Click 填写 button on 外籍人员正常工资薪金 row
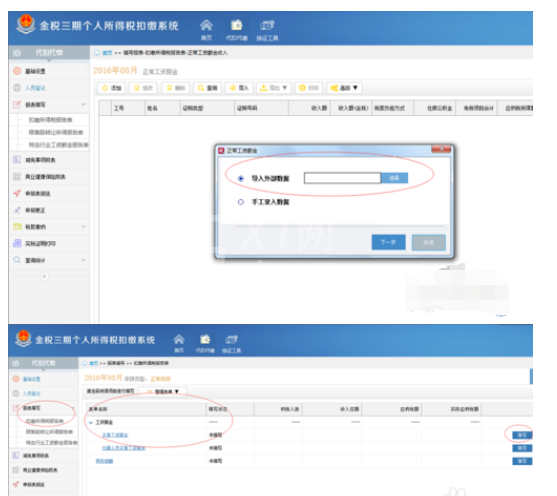The image size is (557, 496). point(522,448)
